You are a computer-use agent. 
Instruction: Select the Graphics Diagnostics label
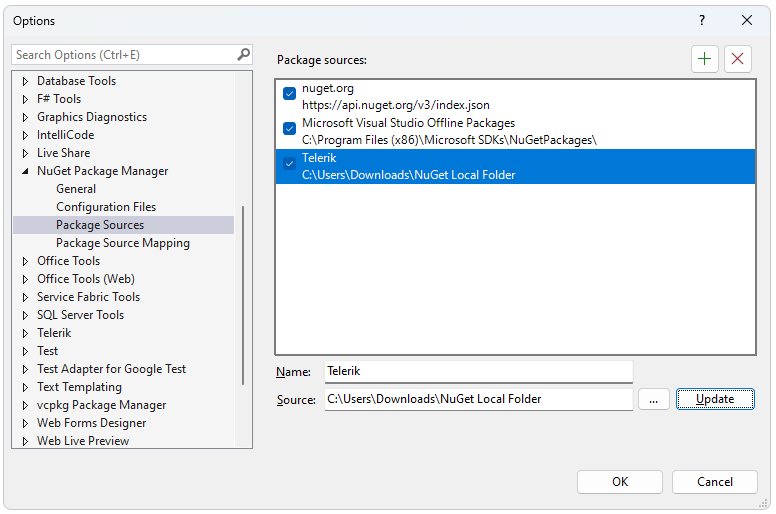coord(92,117)
